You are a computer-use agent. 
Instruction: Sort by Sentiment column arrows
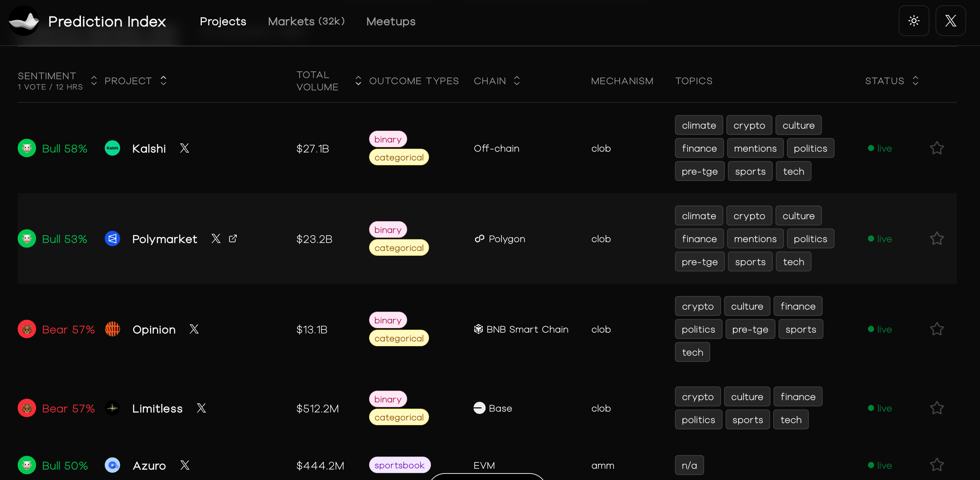(x=94, y=81)
